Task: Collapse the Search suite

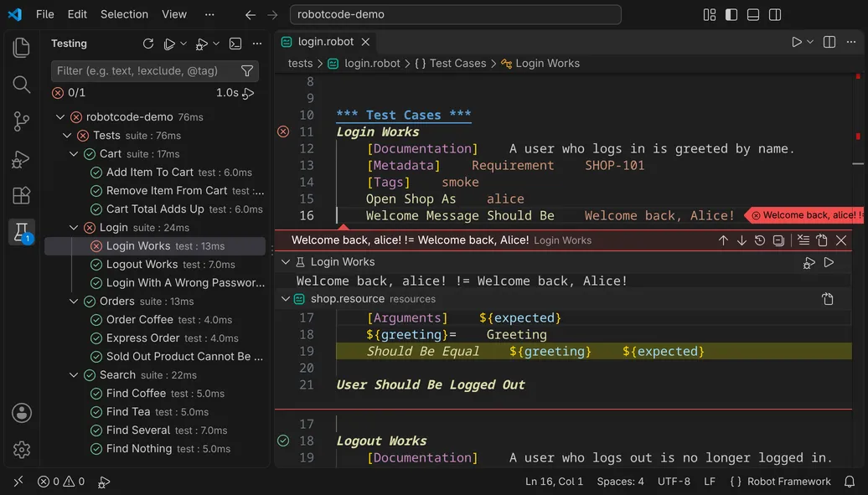Action: point(74,375)
